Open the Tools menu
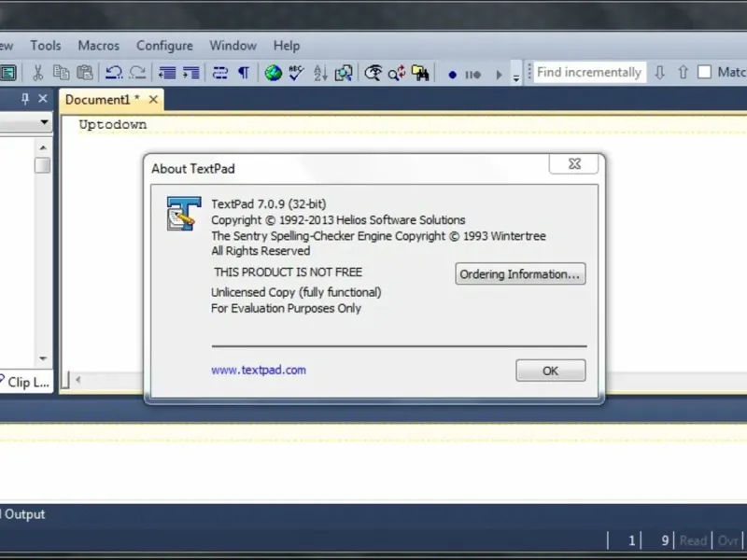Viewport: 747px width, 560px height. [46, 46]
